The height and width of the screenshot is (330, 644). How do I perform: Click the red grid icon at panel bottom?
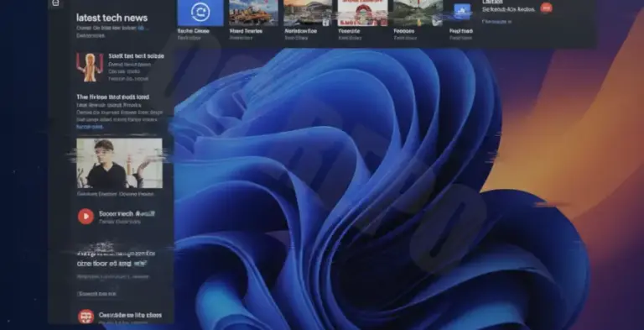pos(86,316)
